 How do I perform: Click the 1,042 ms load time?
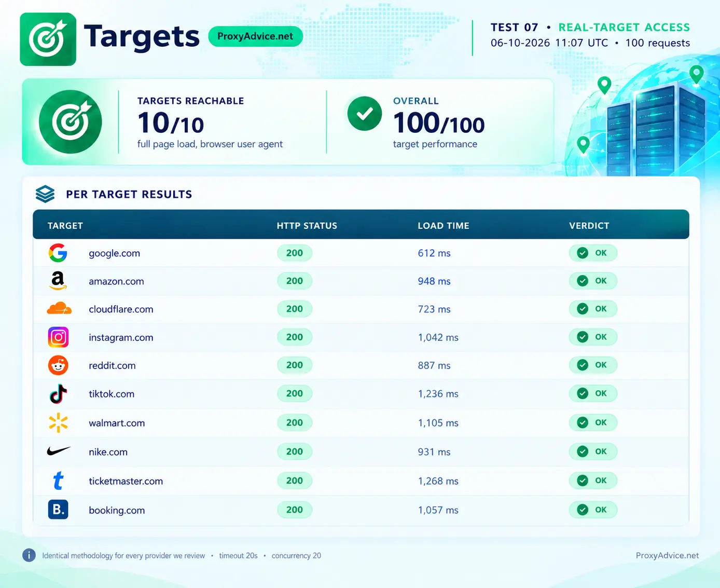click(x=438, y=337)
